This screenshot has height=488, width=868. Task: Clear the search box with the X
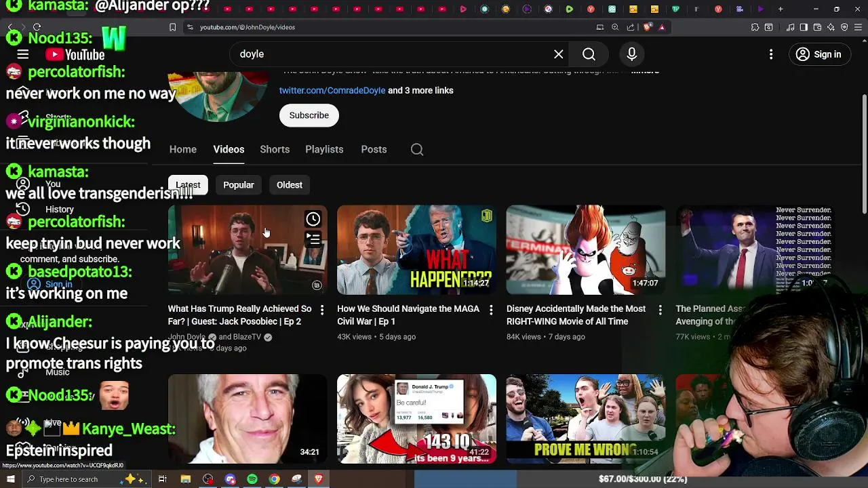(558, 54)
